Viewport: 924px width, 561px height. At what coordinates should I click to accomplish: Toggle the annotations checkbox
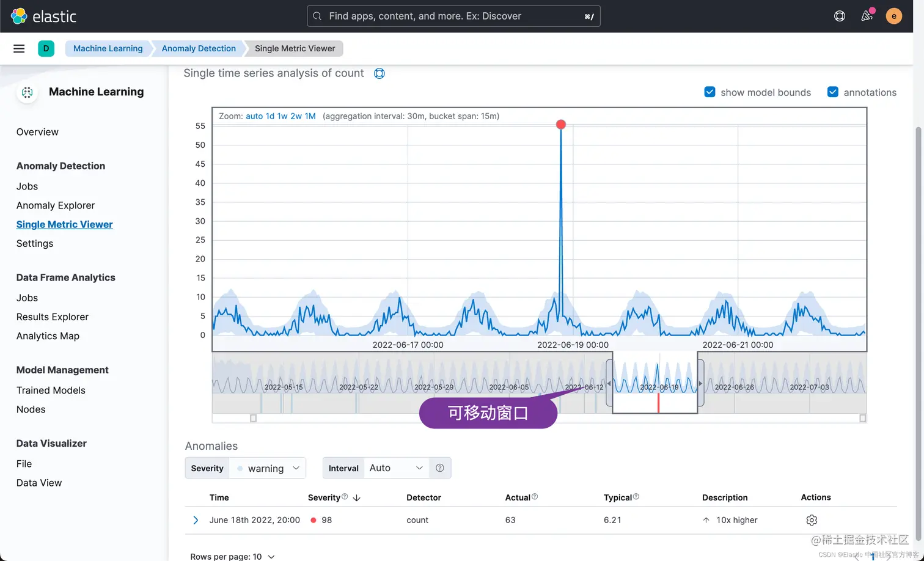click(832, 92)
